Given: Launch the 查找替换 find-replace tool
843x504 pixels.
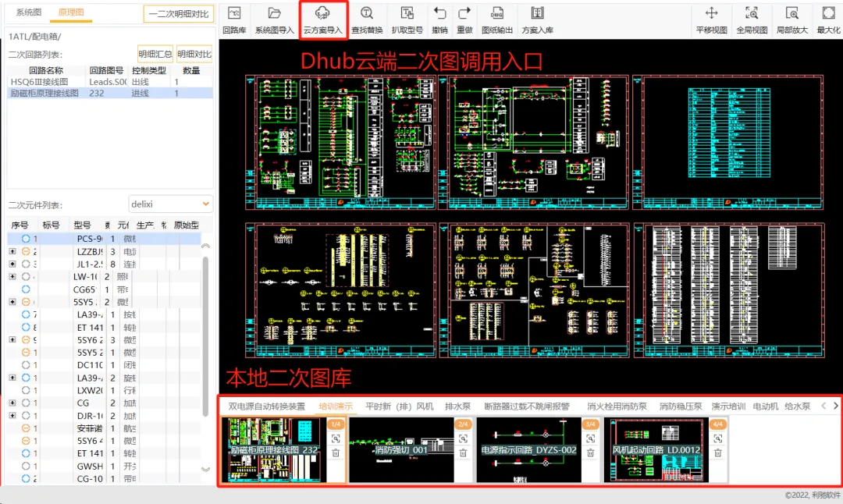Looking at the screenshot, I should point(367,20).
